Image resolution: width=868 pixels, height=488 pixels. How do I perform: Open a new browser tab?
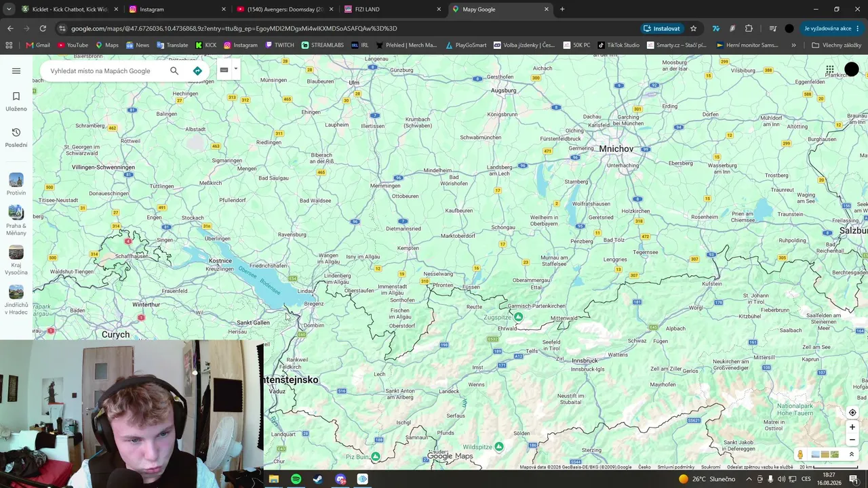pos(562,9)
